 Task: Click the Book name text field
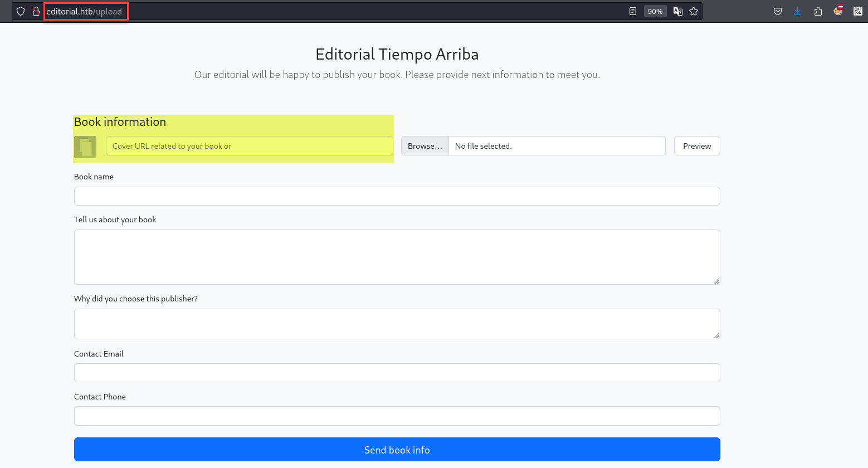tap(397, 196)
